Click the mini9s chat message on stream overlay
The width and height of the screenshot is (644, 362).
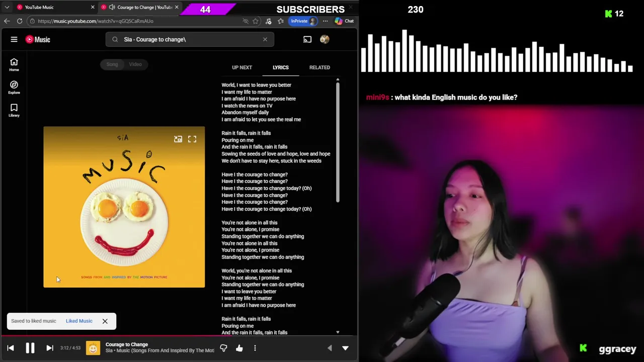pos(442,98)
